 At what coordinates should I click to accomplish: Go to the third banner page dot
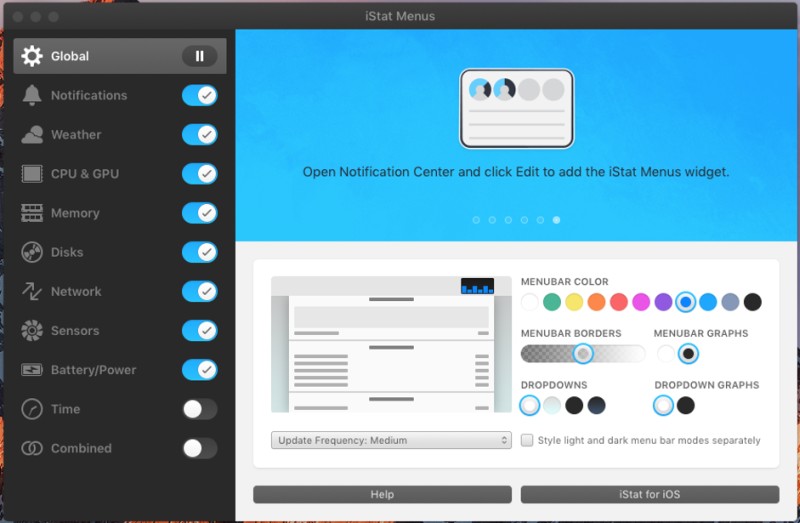click(508, 220)
